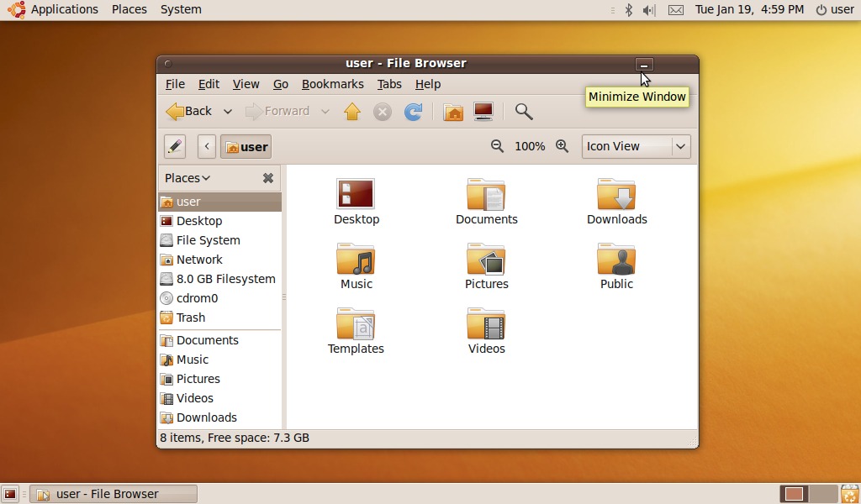Open the Places menu in top panel
Viewport: 861px width, 504px height.
(x=129, y=9)
